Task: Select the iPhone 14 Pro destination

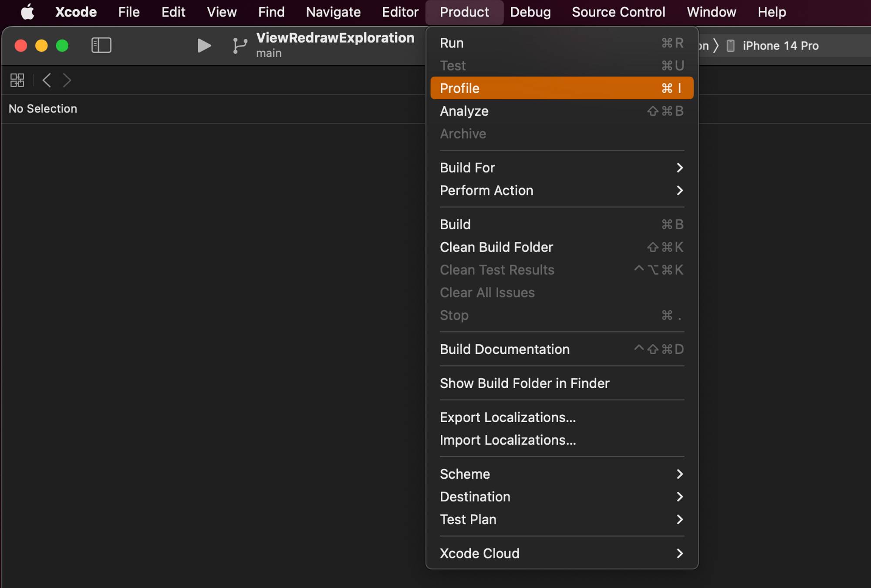Action: (x=780, y=46)
